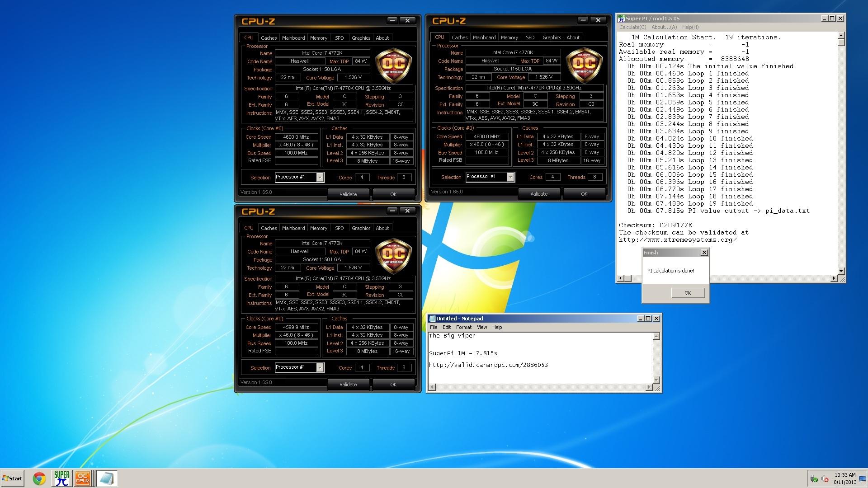Viewport: 868px width, 488px height.
Task: Open the Windows Start menu
Action: 12,479
